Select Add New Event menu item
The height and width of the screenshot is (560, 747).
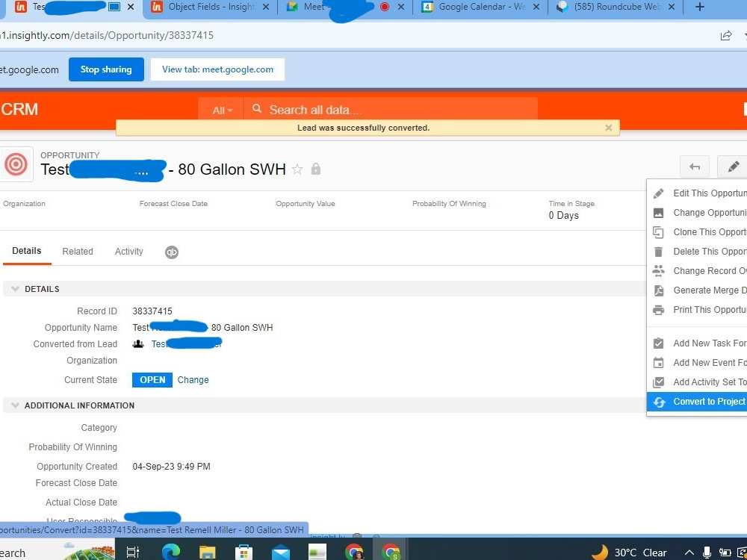pyautogui.click(x=697, y=363)
